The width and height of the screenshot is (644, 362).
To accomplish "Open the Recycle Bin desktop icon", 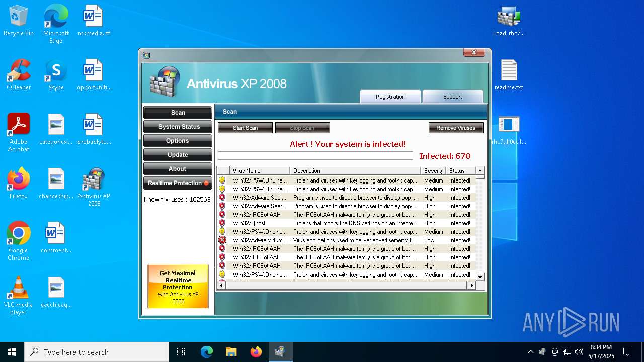I will [19, 21].
